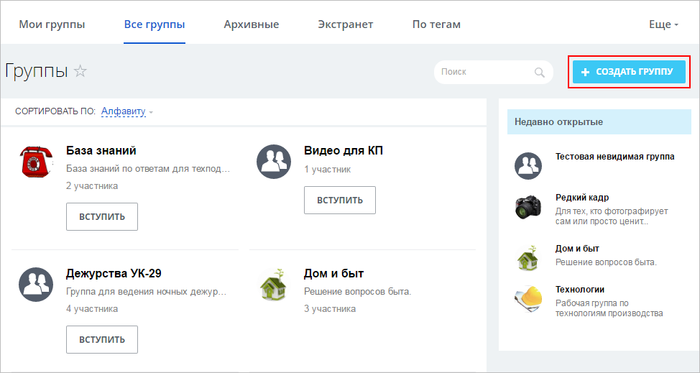
Task: Click the text '3 участника'
Action: pyautogui.click(x=330, y=309)
